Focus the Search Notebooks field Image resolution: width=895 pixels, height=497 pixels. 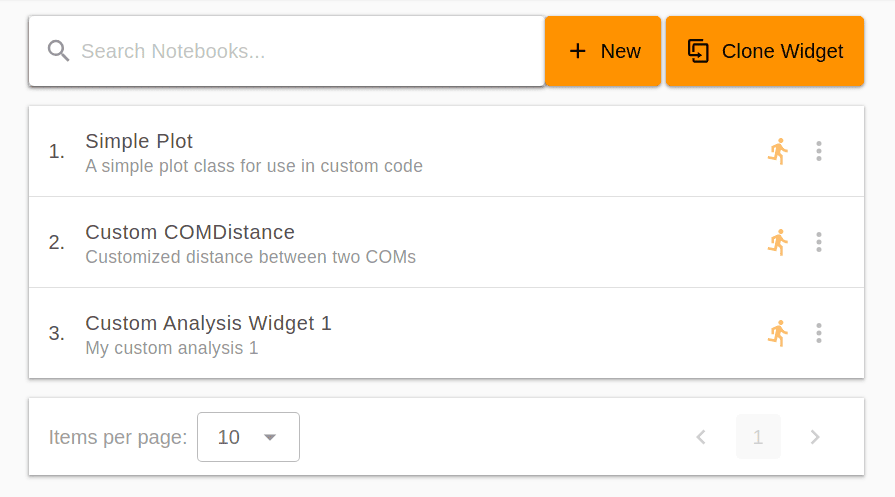[287, 51]
